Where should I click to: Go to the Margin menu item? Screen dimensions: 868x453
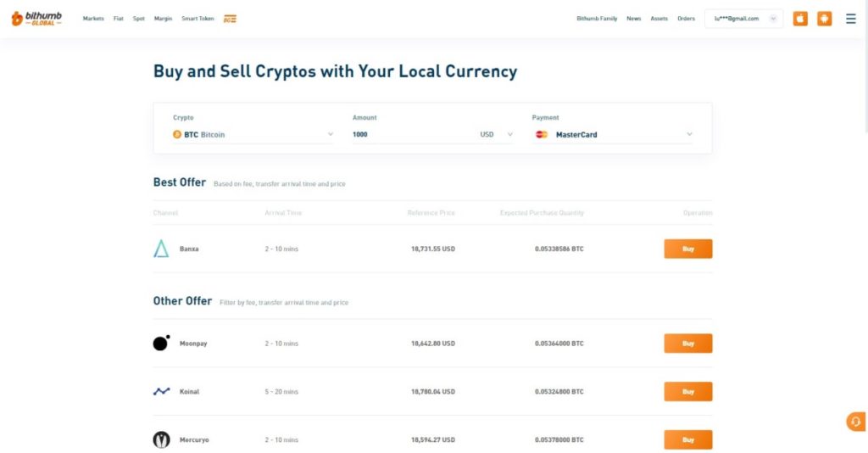click(x=163, y=19)
